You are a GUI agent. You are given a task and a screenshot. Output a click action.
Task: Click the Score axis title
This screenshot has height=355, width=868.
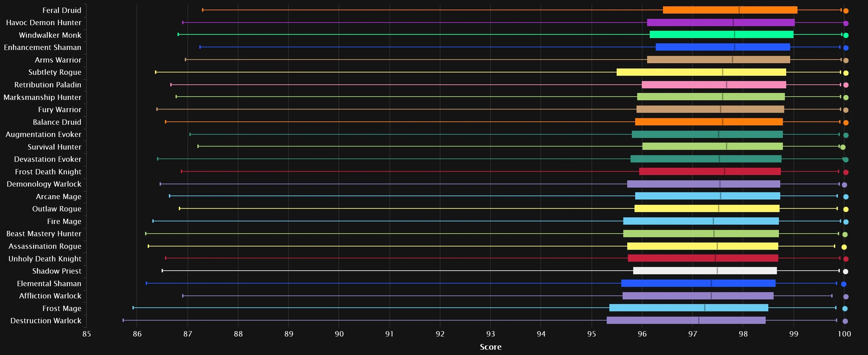click(490, 347)
